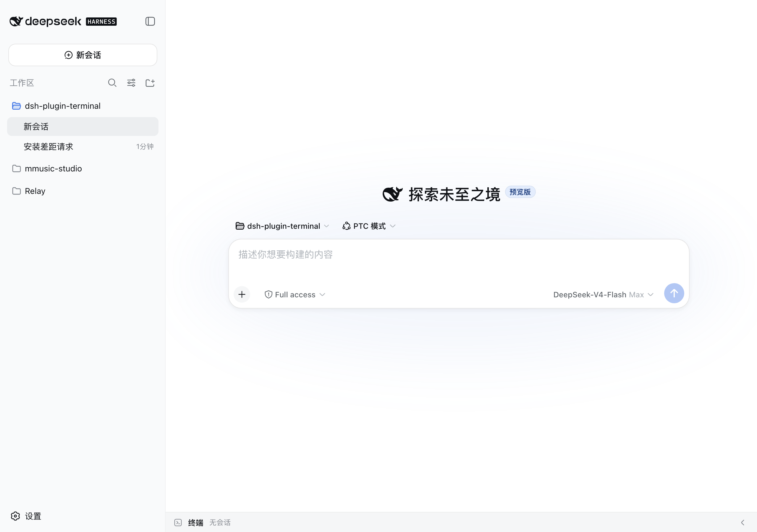Open the 安装差距请求 conversation
The width and height of the screenshot is (757, 532).
coord(83,147)
